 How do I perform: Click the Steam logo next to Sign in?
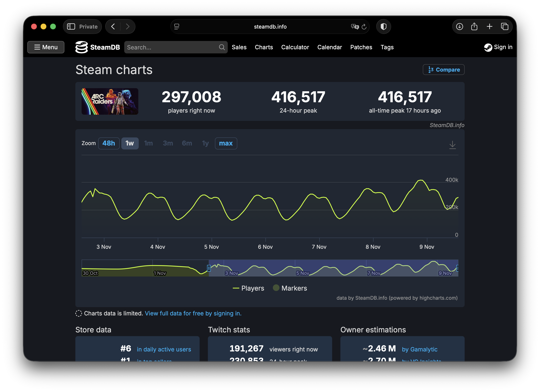click(488, 48)
